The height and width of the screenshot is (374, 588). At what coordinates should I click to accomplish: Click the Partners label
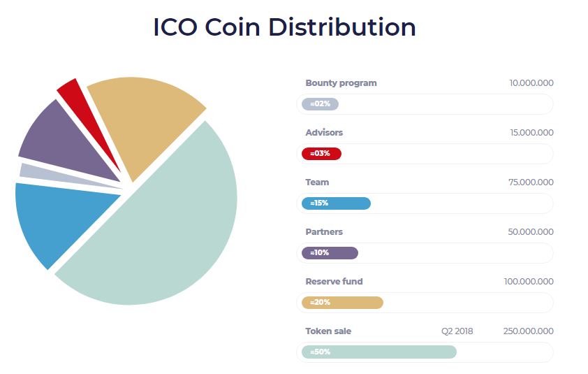pos(324,231)
